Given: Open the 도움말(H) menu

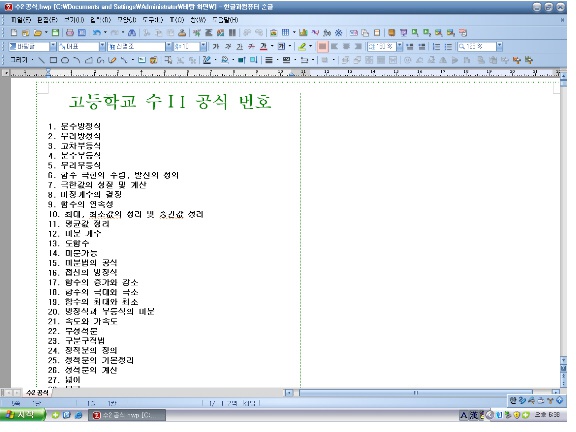Looking at the screenshot, I should (x=226, y=19).
